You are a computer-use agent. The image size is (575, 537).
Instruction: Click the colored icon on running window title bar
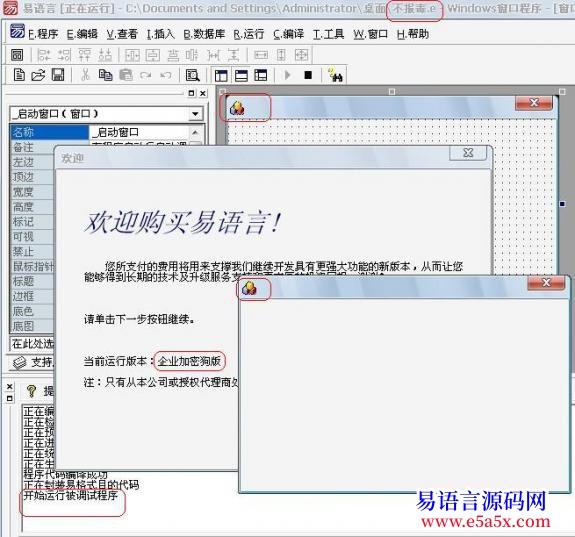249,288
